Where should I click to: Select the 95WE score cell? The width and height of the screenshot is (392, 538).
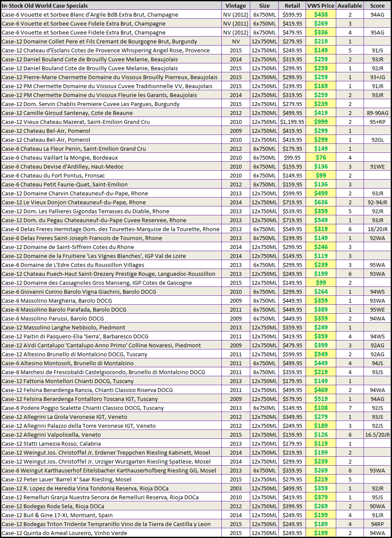(x=377, y=310)
